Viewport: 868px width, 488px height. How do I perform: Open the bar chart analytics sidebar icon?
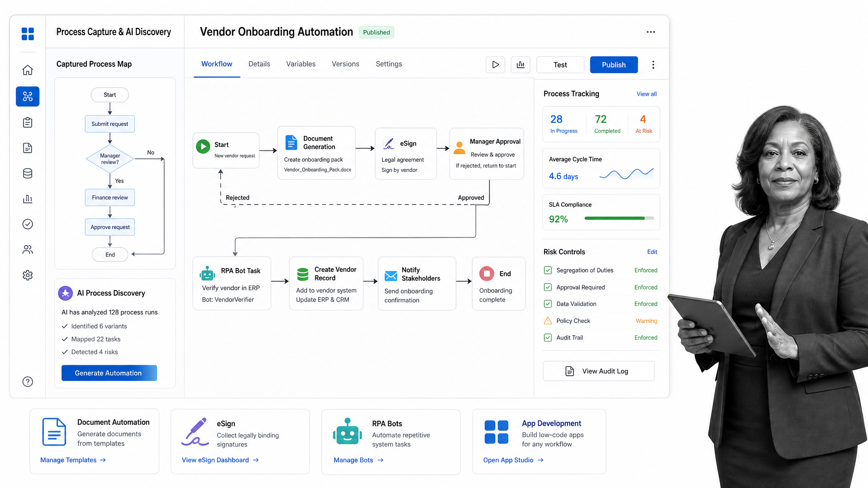(28, 199)
